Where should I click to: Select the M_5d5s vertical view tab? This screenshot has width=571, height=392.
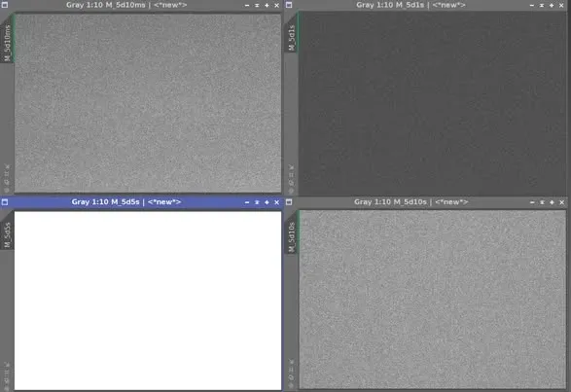coord(7,235)
